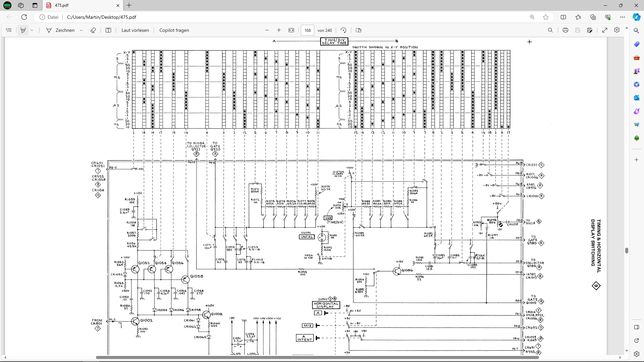Open sidebar green tree icon
The image size is (644, 362).
[x=636, y=138]
